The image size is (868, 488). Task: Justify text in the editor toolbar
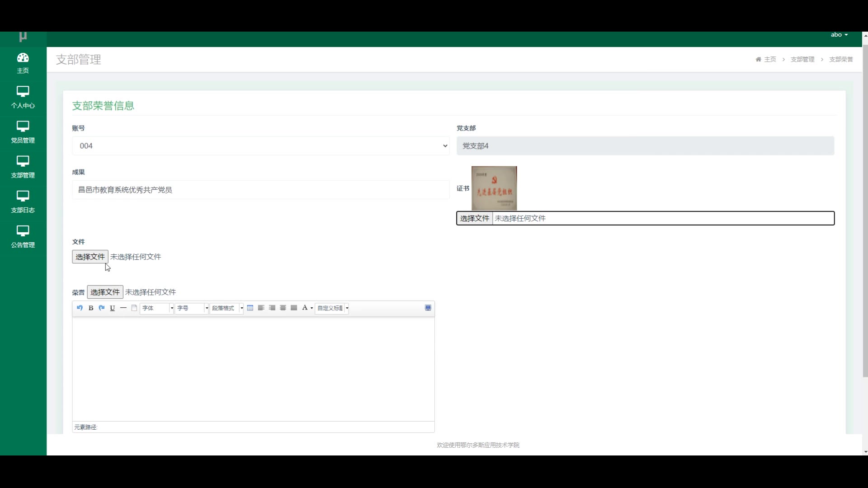294,308
